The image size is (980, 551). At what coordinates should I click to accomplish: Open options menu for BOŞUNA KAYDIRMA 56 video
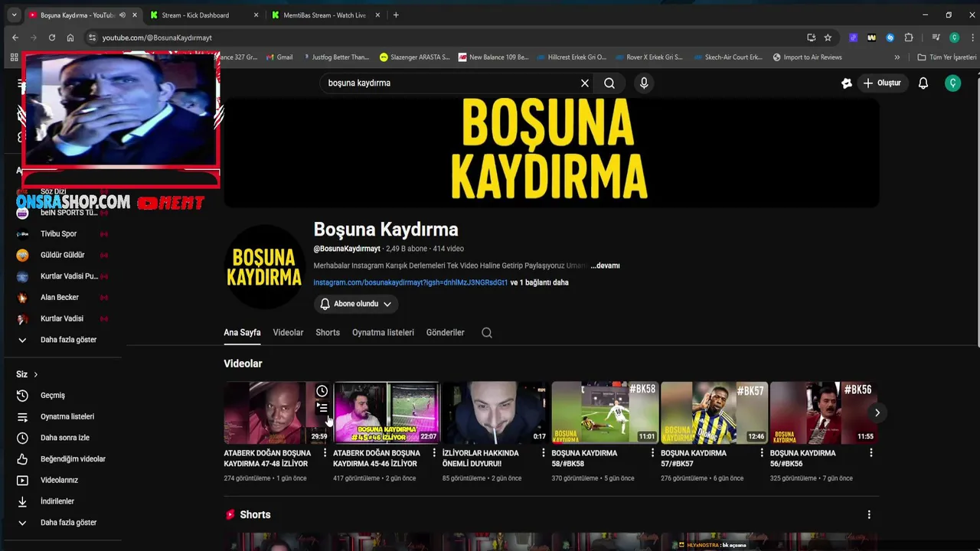coord(871,453)
